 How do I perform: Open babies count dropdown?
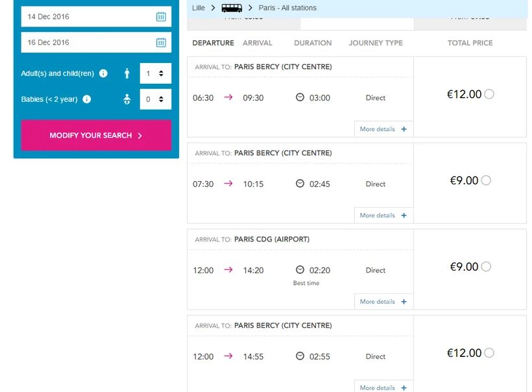156,100
